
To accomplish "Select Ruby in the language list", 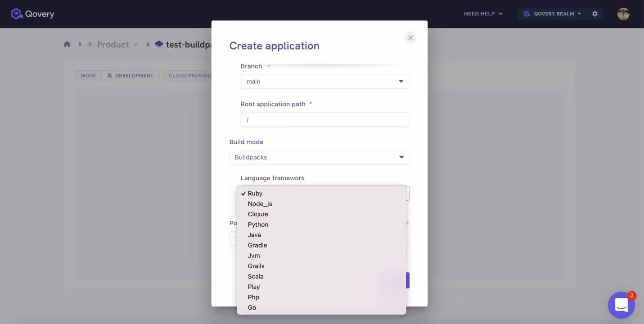I will (321, 193).
